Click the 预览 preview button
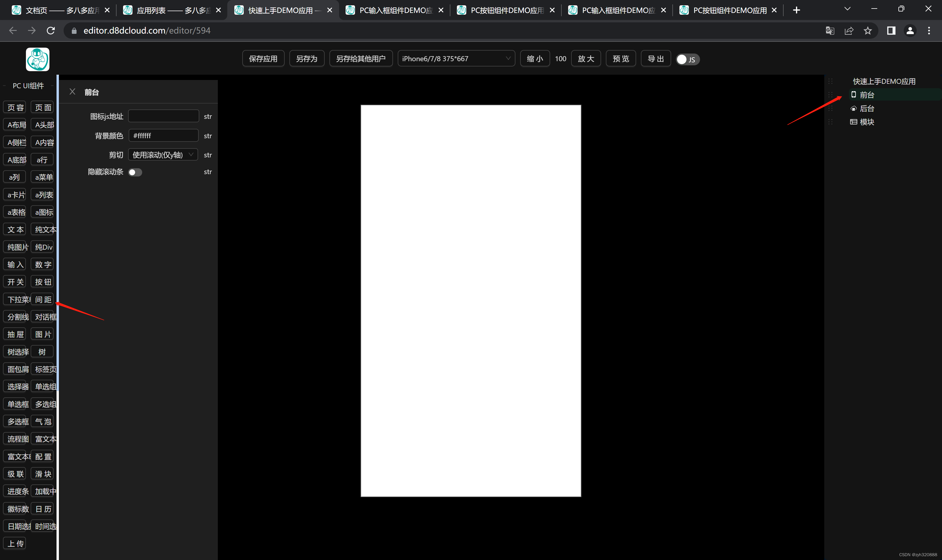942x560 pixels. [x=621, y=59]
